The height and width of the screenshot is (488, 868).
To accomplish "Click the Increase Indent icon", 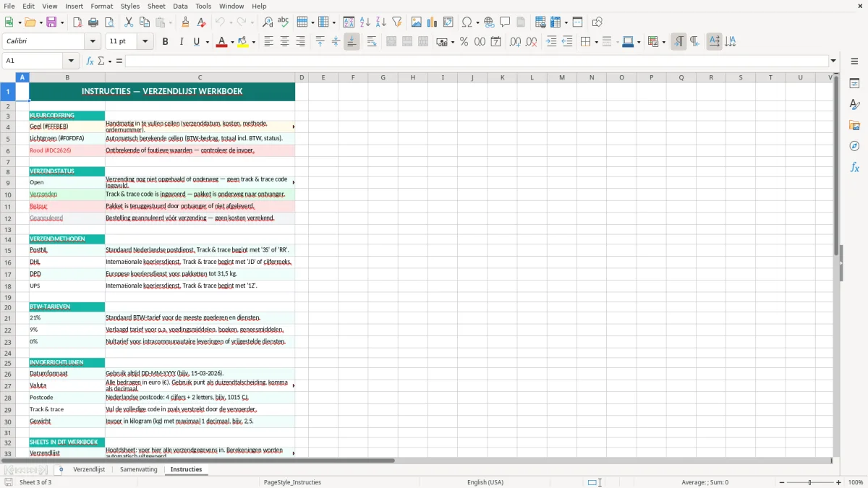I will point(551,42).
